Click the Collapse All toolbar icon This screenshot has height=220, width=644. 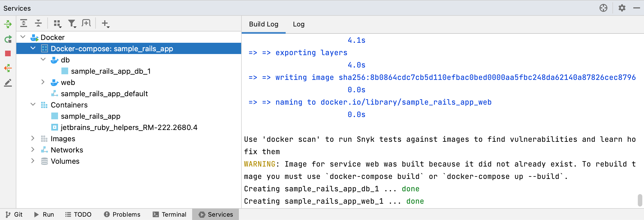[38, 23]
